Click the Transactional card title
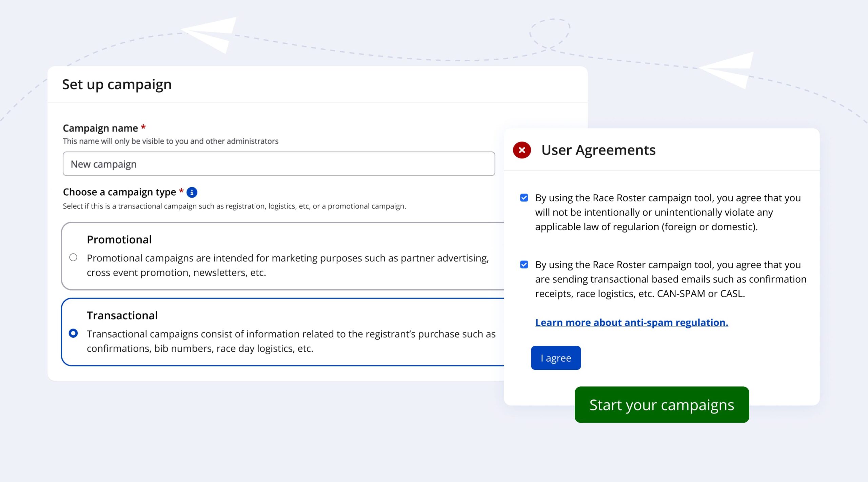 tap(122, 316)
